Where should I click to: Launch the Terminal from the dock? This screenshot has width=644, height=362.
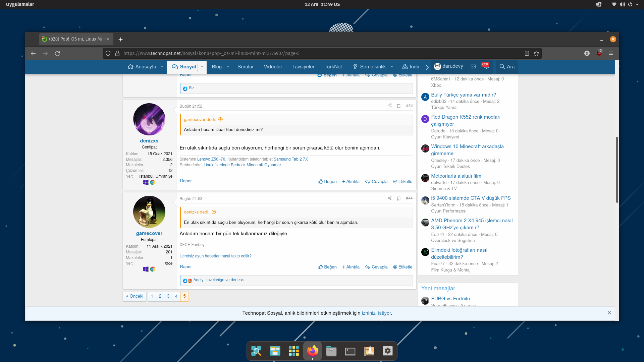(350, 351)
